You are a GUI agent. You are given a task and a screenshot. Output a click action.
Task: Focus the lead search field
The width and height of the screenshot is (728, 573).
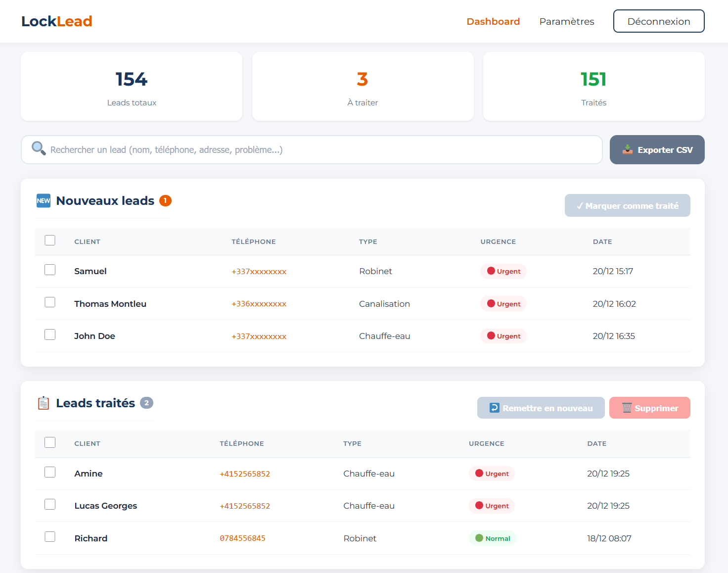pyautogui.click(x=312, y=149)
